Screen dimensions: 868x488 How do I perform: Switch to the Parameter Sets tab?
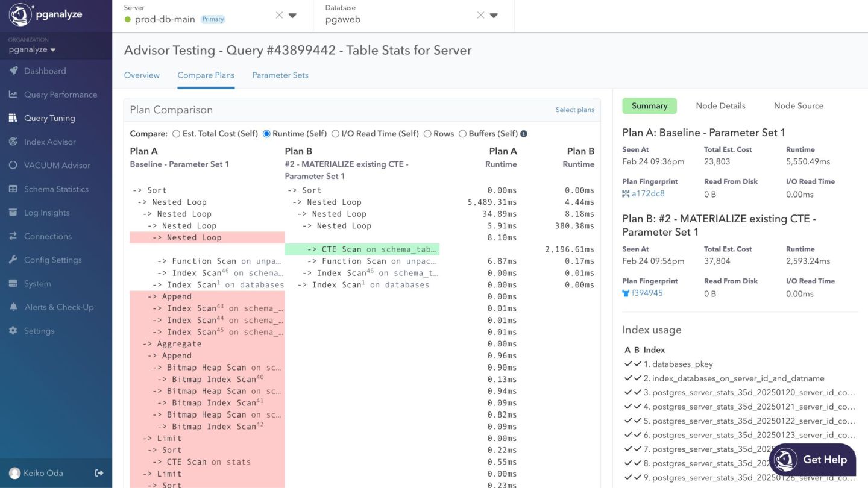coord(280,75)
